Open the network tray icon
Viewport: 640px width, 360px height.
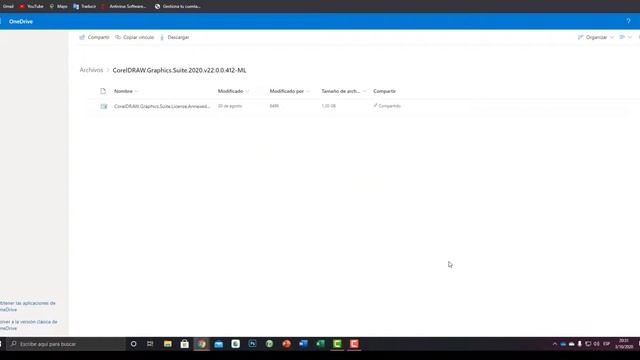pos(588,344)
